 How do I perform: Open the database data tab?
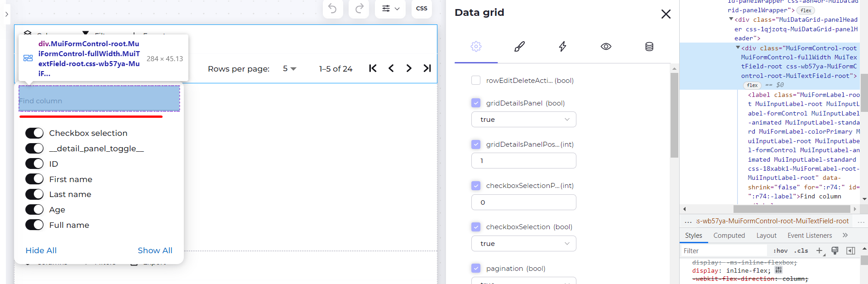tap(649, 46)
